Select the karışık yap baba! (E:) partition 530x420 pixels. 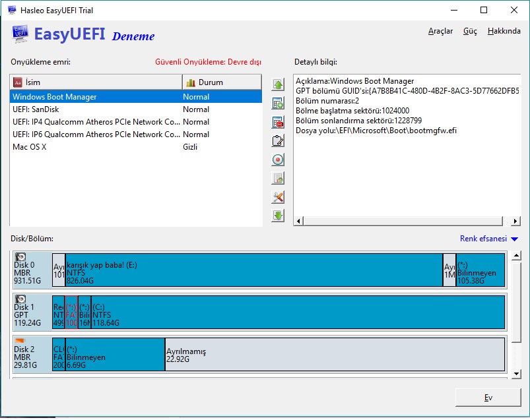(x=253, y=270)
